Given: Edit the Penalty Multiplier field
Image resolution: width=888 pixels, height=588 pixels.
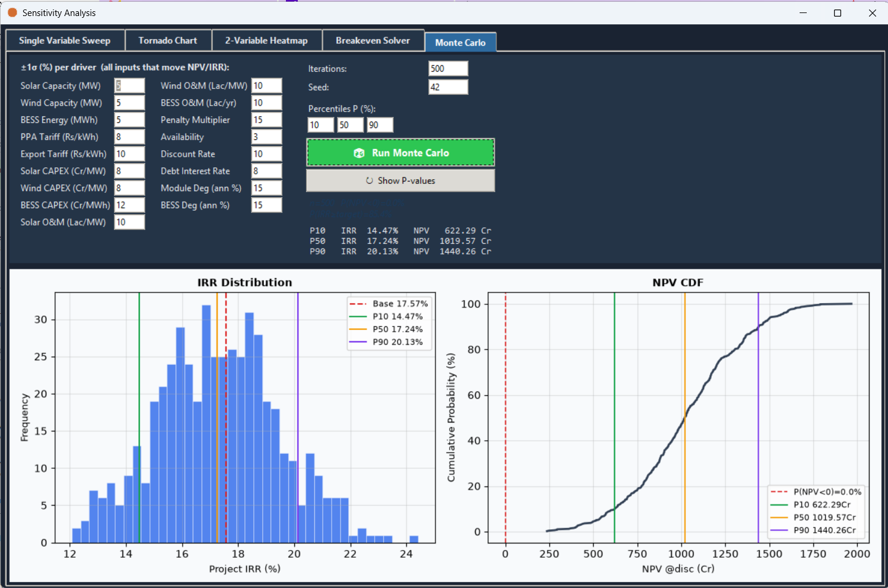Looking at the screenshot, I should coord(266,120).
